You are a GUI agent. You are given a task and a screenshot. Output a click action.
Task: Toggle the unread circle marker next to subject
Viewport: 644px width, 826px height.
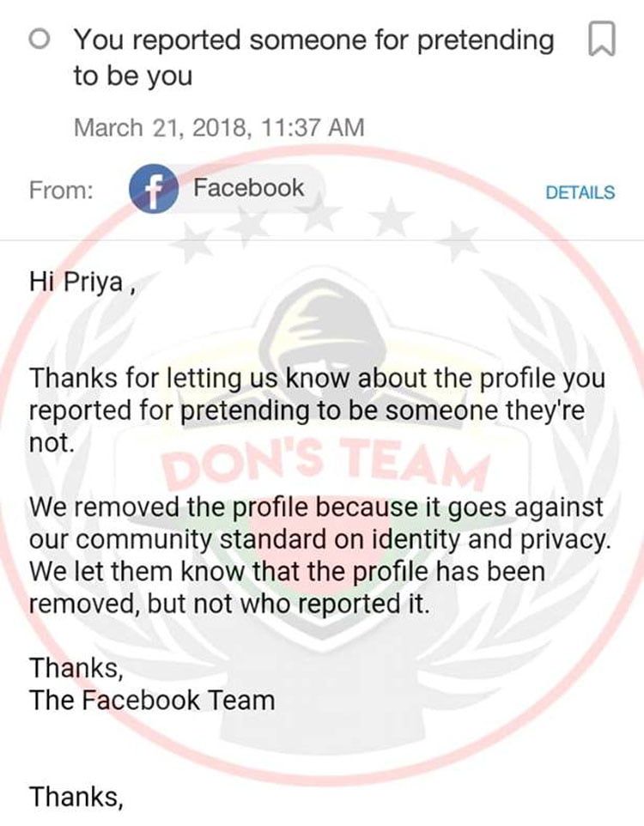point(39,39)
